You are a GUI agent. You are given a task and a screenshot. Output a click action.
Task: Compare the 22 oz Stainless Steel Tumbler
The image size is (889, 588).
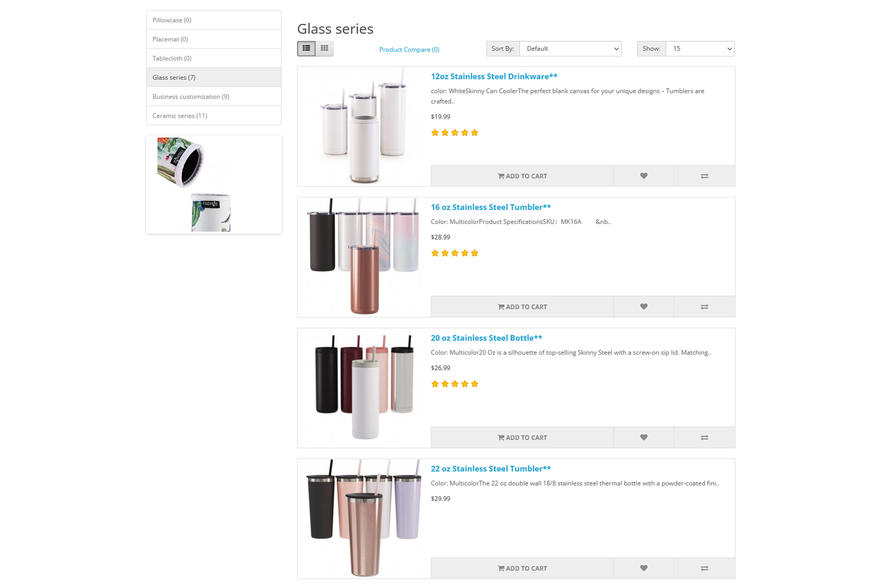tap(704, 568)
